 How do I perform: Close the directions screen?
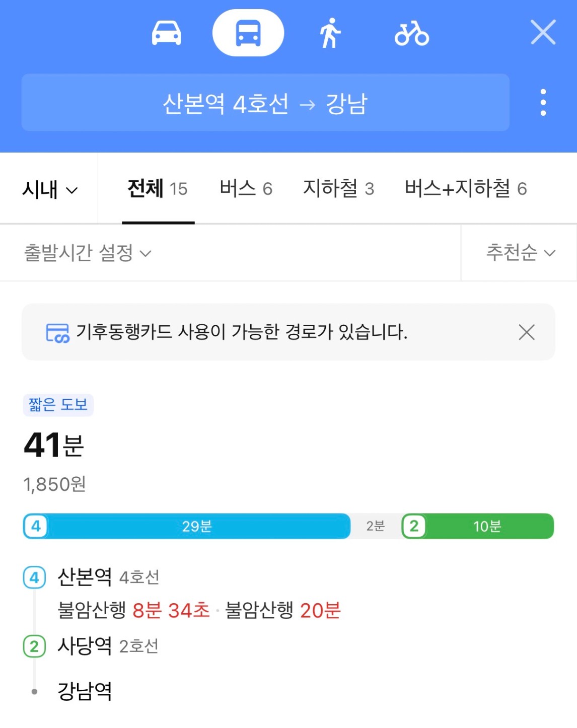coord(543,33)
